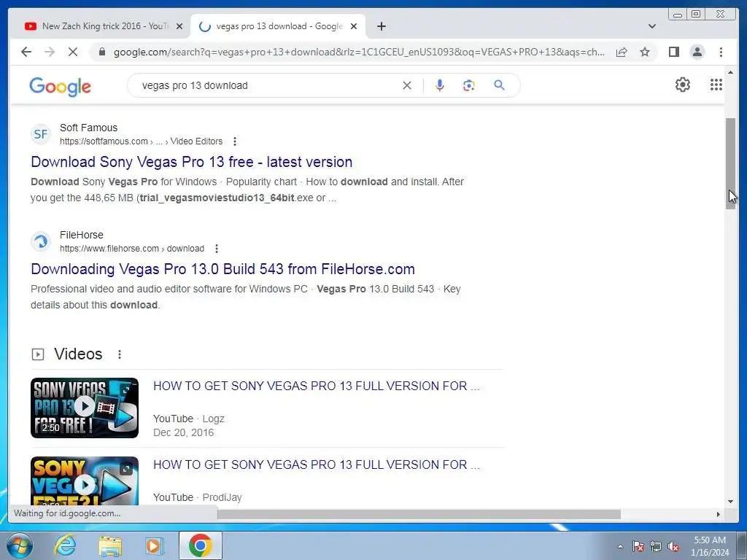This screenshot has width=747, height=560.
Task: Bookmark this page with the star
Action: click(645, 52)
